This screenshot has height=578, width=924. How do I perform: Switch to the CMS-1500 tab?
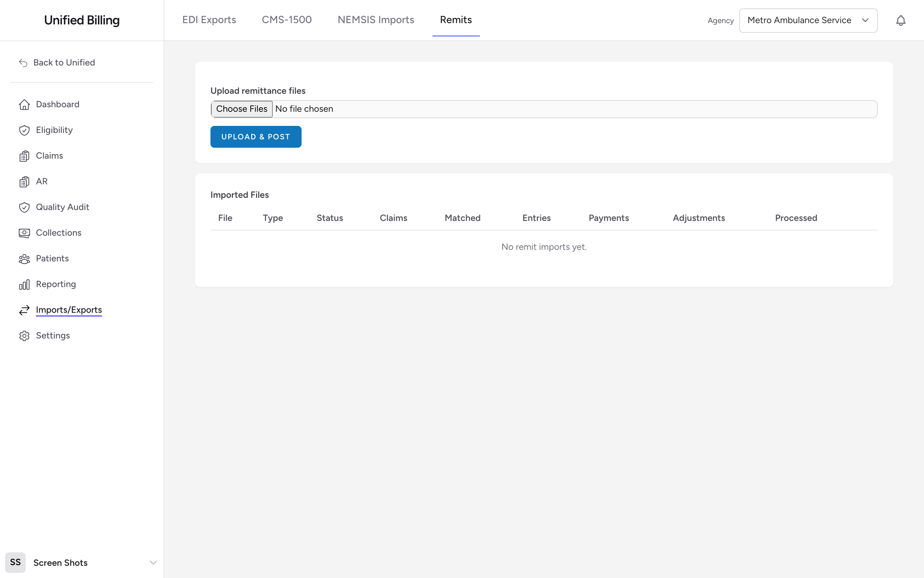(x=287, y=20)
